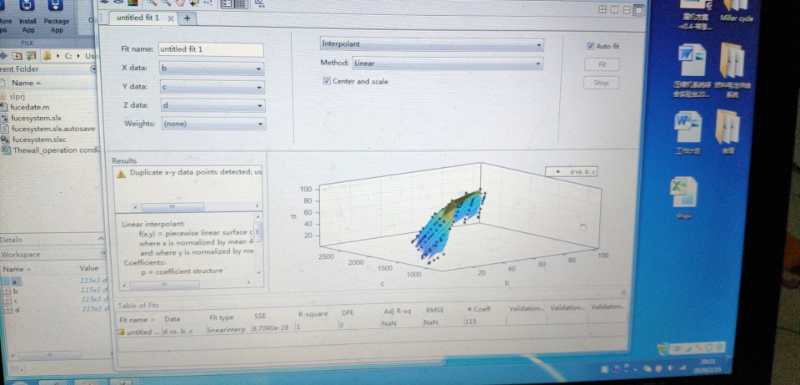Viewport: 800px width, 385px height.
Task: Click the warning icon in Results panel
Action: (121, 174)
